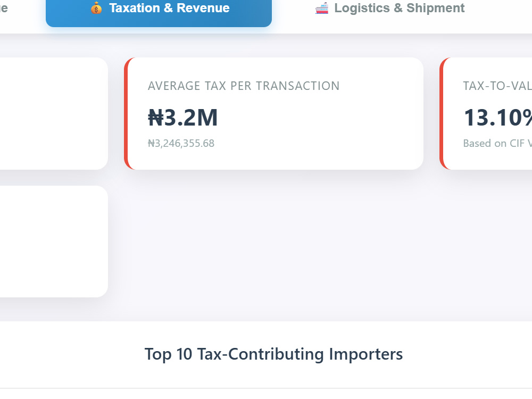This screenshot has width=532, height=399.
Task: Click the 13.10% ratio value
Action: [498, 118]
